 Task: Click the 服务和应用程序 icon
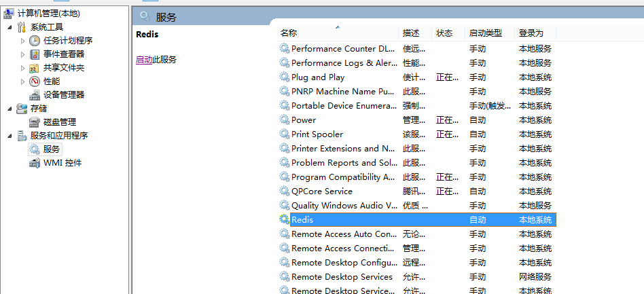(22, 136)
